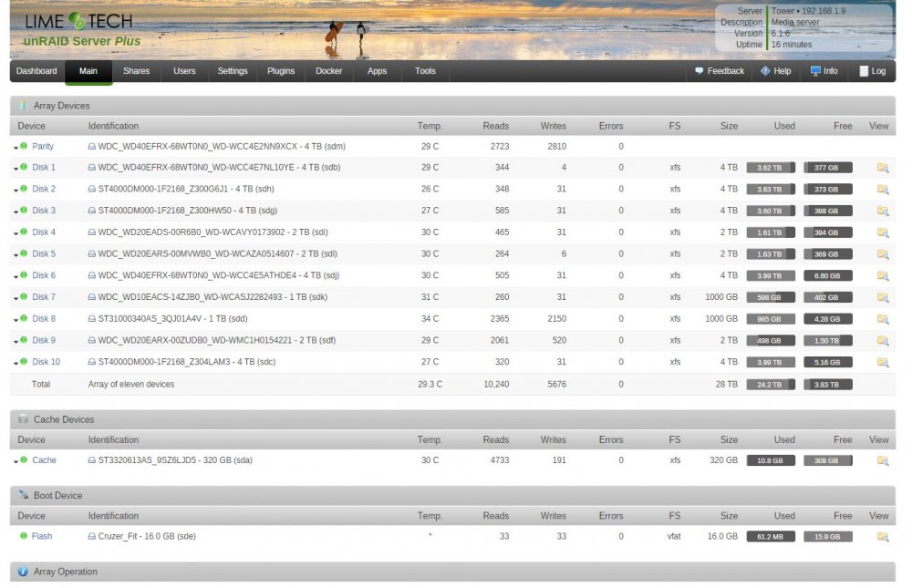This screenshot has width=912, height=588.
Task: Open the system Log
Action: pos(873,71)
